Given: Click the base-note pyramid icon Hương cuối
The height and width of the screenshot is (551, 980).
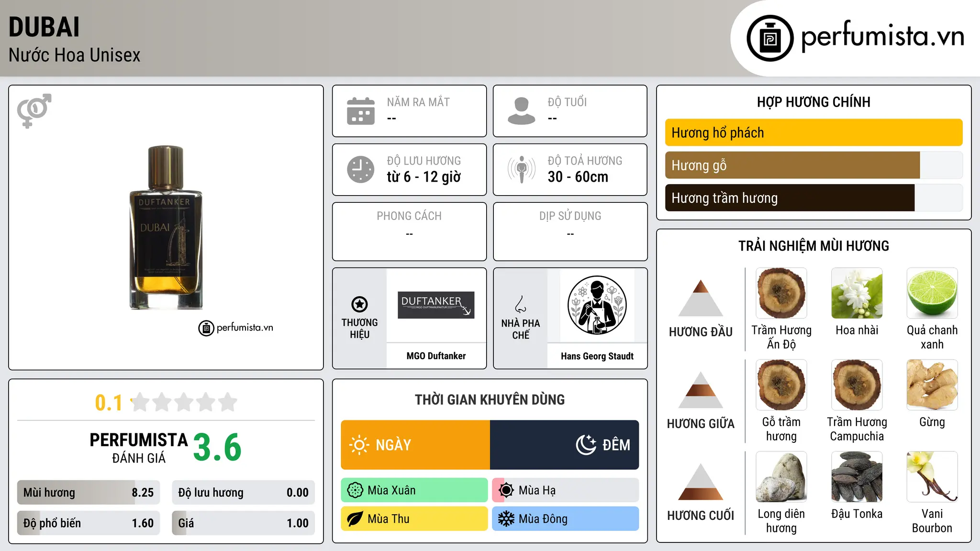Looking at the screenshot, I should [x=701, y=481].
